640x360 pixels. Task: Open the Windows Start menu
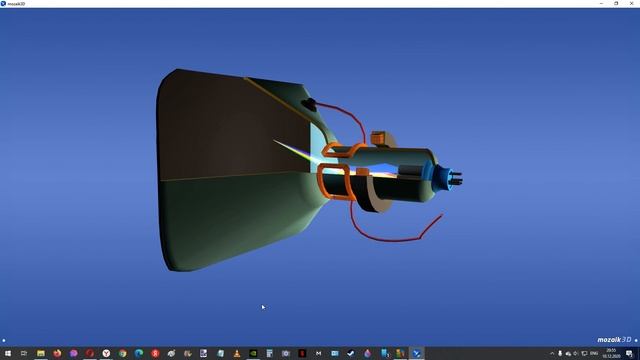tap(8, 353)
